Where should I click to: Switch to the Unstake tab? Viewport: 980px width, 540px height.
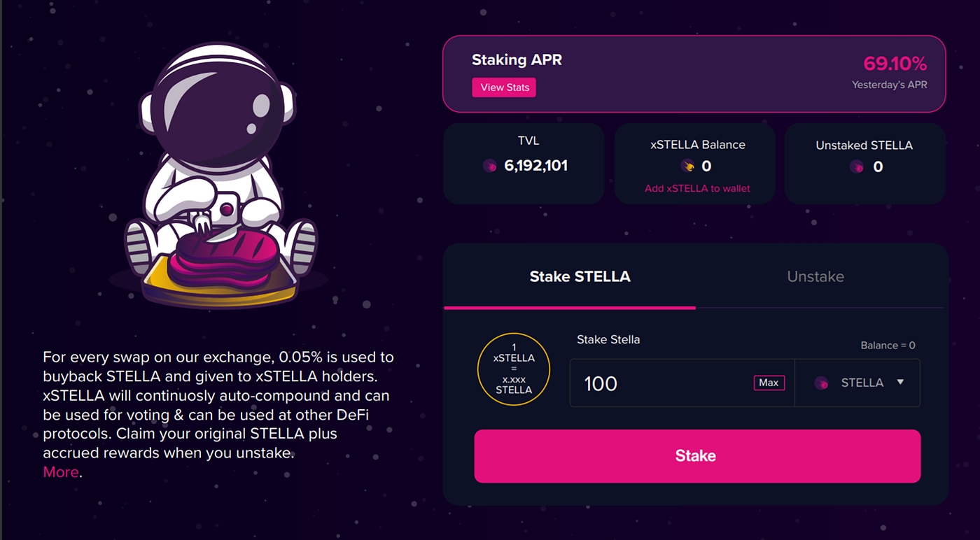pyautogui.click(x=815, y=276)
